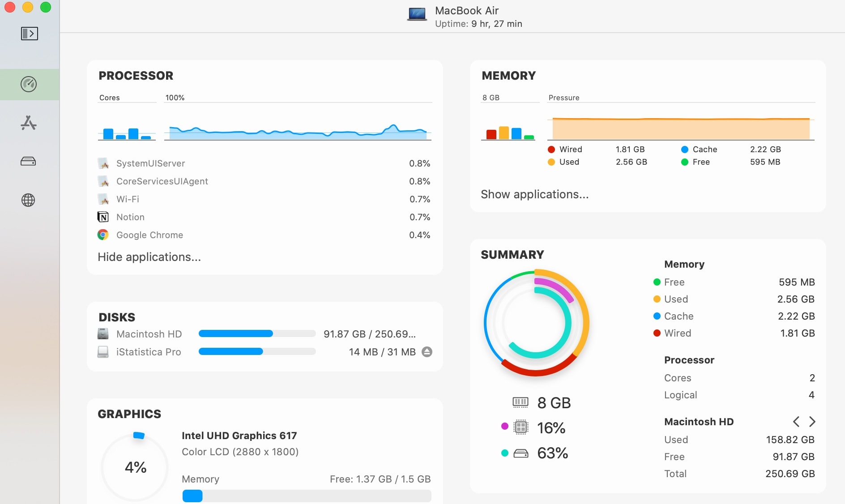This screenshot has height=504, width=845.
Task: Click the CPU usage history graph
Action: click(x=298, y=130)
